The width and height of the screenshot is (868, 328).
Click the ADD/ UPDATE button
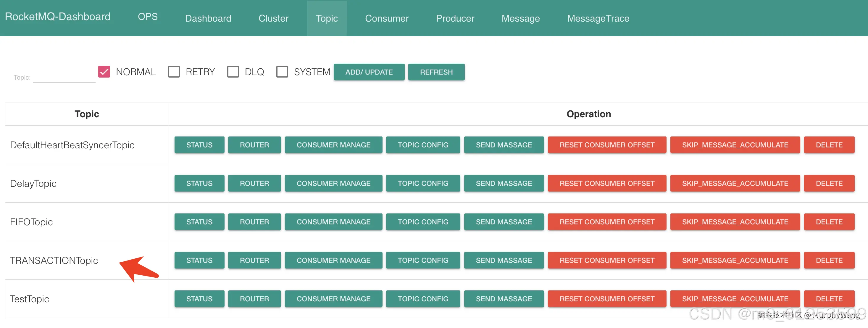coord(369,72)
